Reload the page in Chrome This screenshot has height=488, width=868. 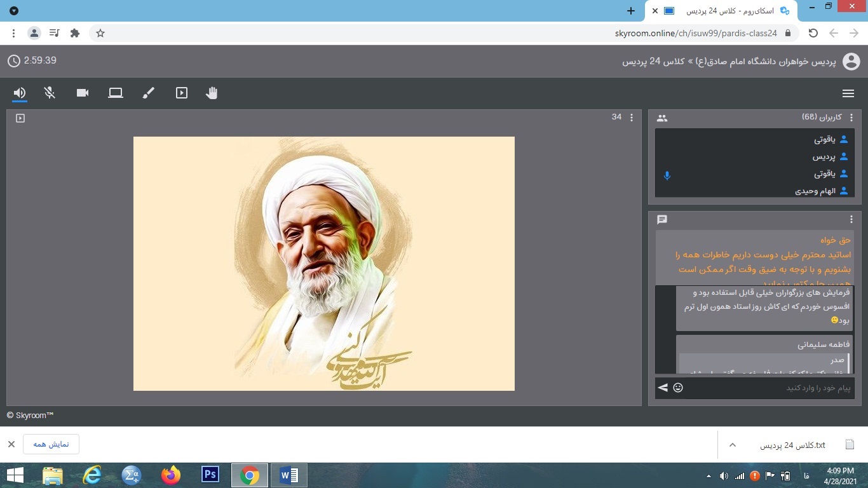click(813, 33)
